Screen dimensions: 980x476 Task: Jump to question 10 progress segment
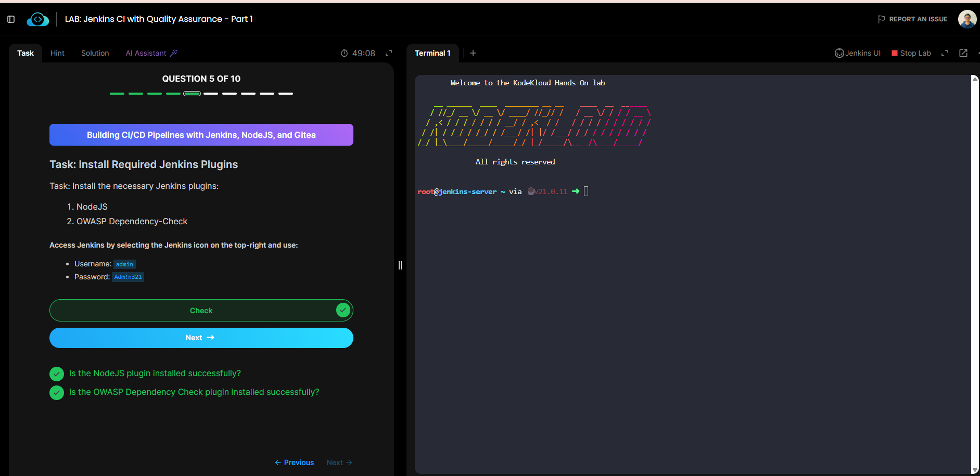click(x=286, y=94)
